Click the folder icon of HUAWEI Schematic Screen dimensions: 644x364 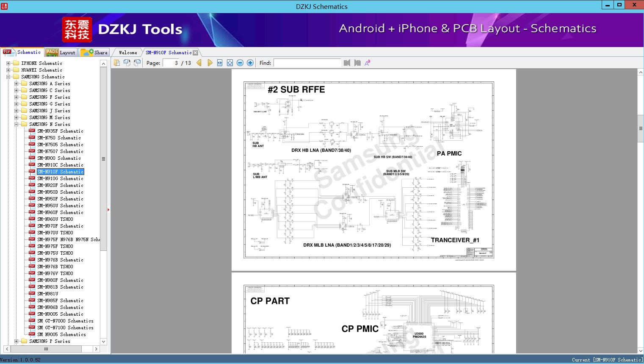click(x=16, y=70)
